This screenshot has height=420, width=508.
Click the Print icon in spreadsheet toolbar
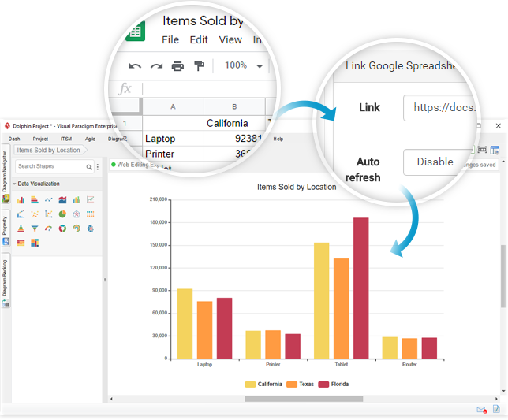(177, 66)
